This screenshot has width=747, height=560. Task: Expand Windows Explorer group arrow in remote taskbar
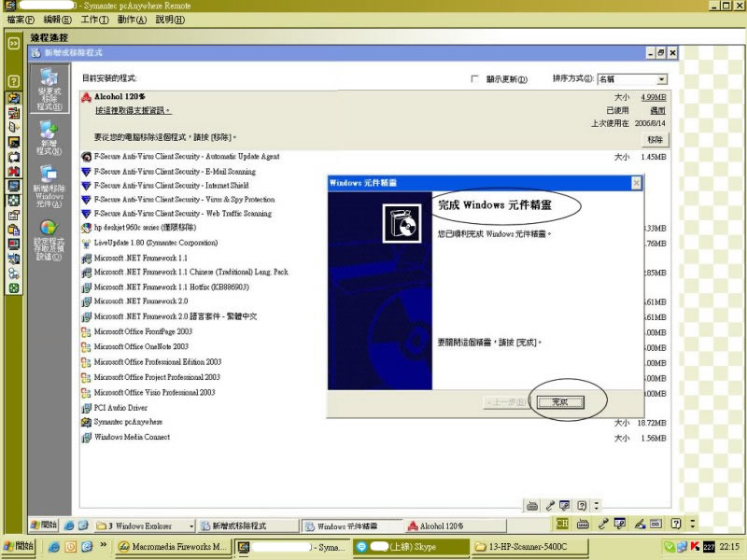pyautogui.click(x=191, y=526)
